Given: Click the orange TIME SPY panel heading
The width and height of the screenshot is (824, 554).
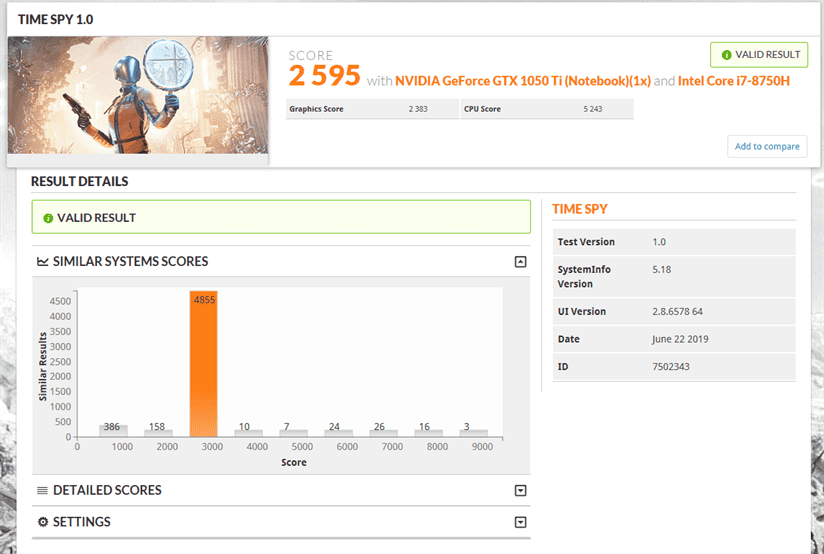Looking at the screenshot, I should [580, 209].
